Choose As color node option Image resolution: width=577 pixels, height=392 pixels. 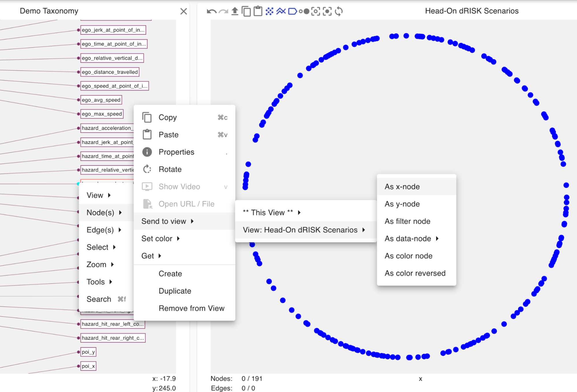408,256
